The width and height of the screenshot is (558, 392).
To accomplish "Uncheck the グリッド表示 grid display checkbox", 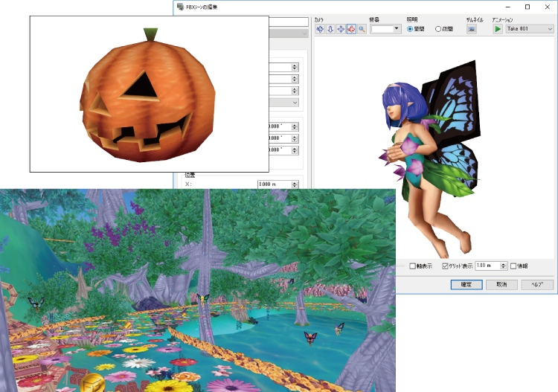I will tap(445, 266).
